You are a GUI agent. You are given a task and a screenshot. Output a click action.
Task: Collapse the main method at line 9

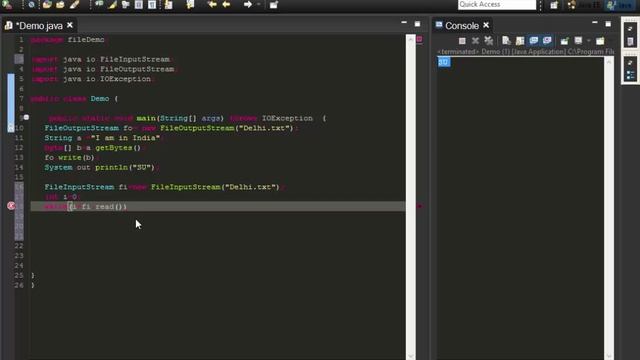pos(26,118)
